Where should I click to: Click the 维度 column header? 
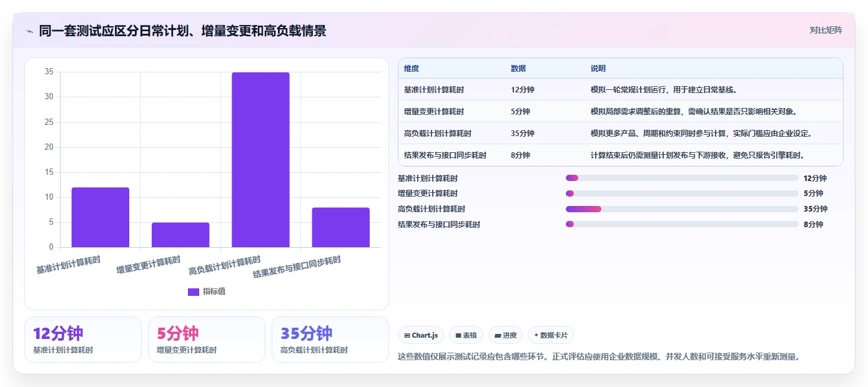tap(412, 69)
